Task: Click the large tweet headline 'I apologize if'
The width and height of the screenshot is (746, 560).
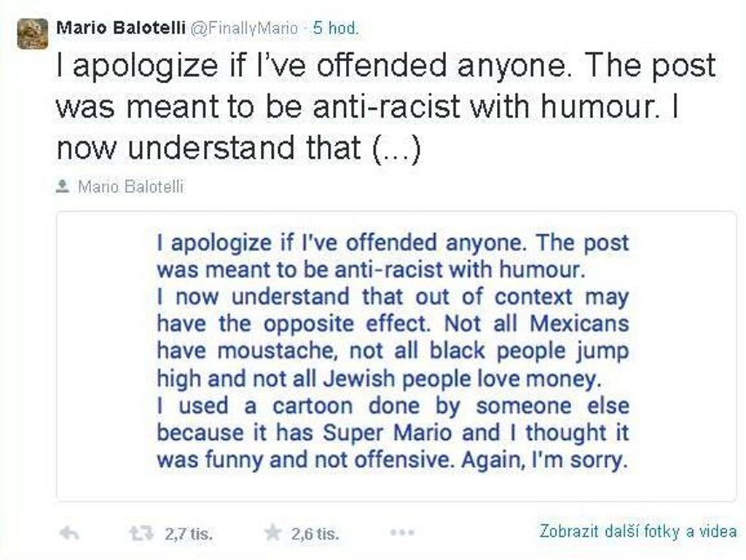Action: [136, 66]
